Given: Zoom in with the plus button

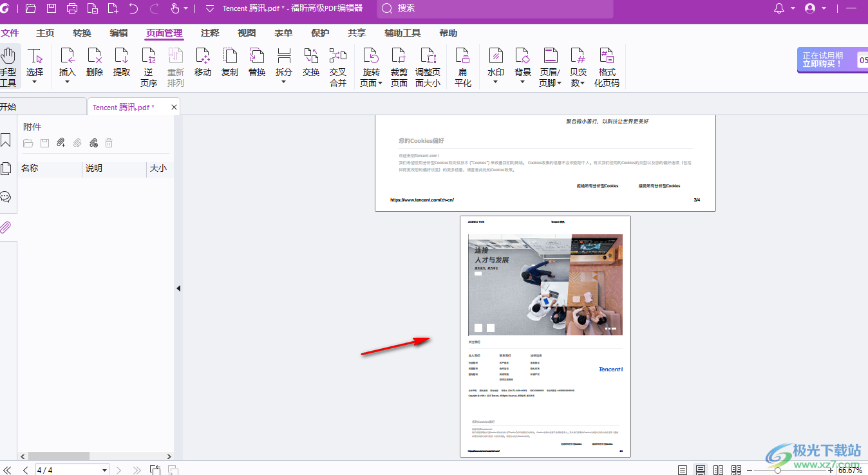Looking at the screenshot, I should click(x=831, y=470).
